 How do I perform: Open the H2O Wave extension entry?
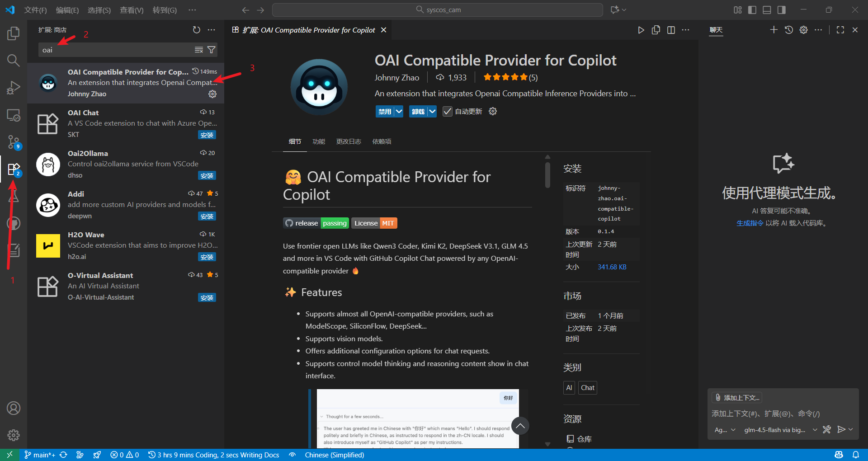click(126, 245)
